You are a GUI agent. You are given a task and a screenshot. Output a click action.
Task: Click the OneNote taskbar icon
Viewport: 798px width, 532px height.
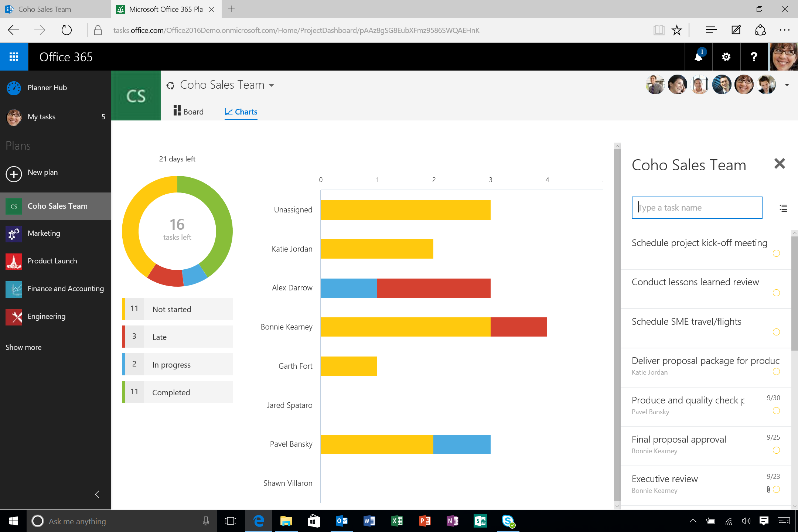pos(453,521)
